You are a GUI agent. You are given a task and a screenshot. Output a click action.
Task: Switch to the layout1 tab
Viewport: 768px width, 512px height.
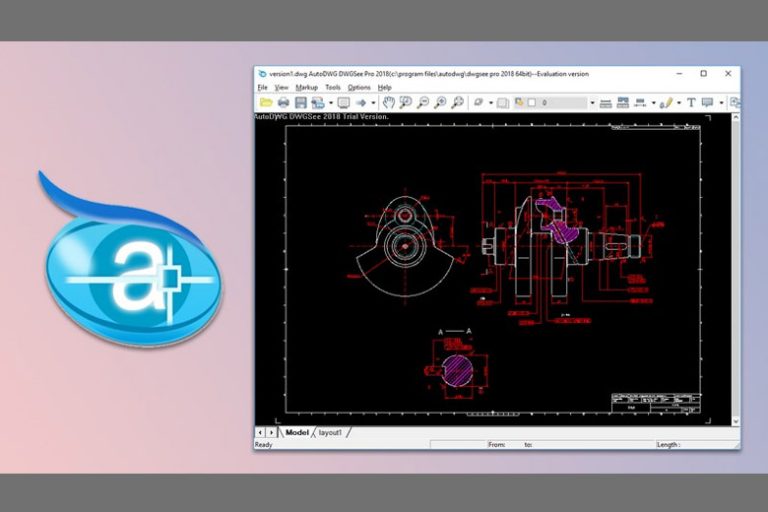click(x=331, y=432)
